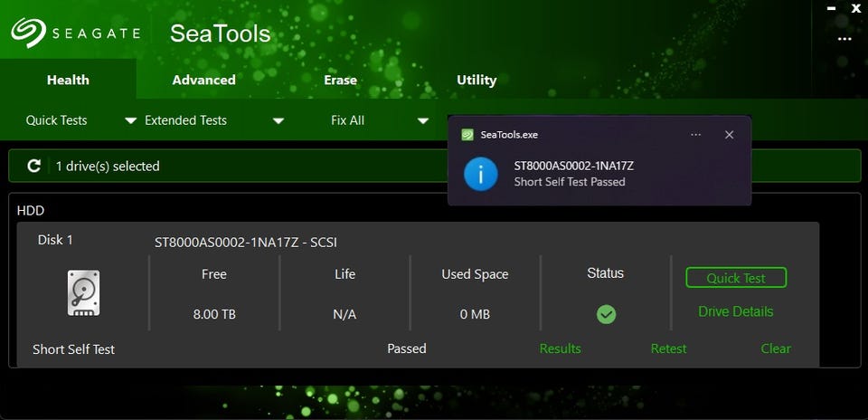This screenshot has height=420, width=868.
Task: Click the Passed result text
Action: pos(407,348)
